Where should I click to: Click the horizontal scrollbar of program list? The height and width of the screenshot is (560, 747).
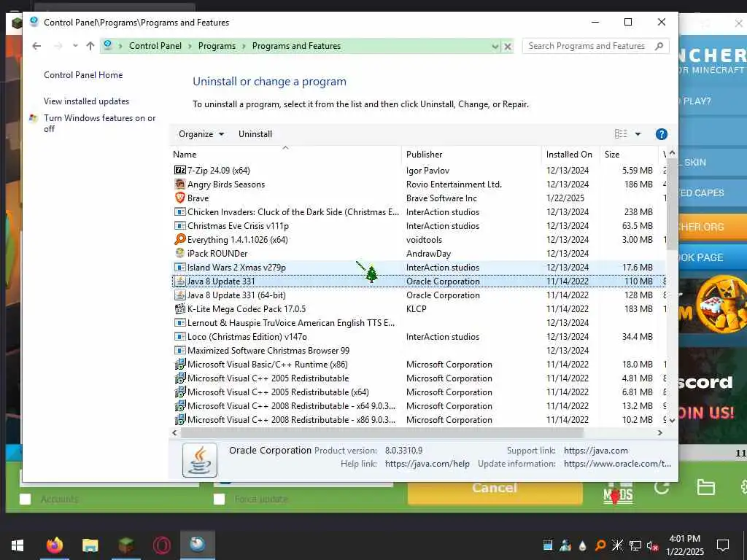click(x=382, y=433)
